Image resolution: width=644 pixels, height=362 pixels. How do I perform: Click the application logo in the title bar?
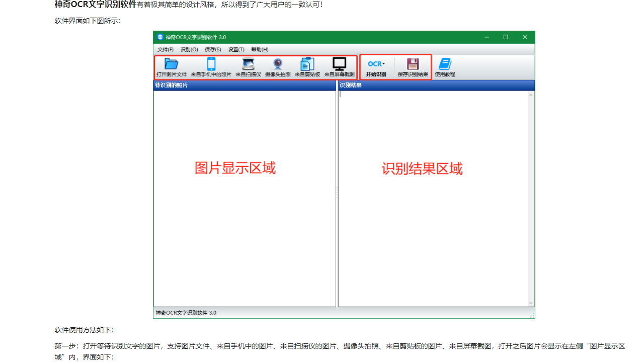coord(159,37)
